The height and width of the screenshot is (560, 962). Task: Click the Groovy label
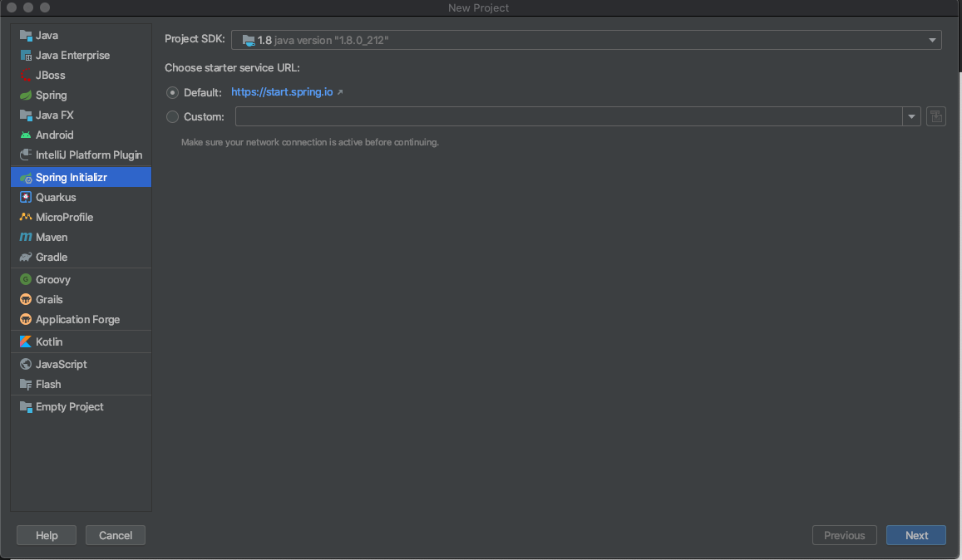pyautogui.click(x=52, y=280)
